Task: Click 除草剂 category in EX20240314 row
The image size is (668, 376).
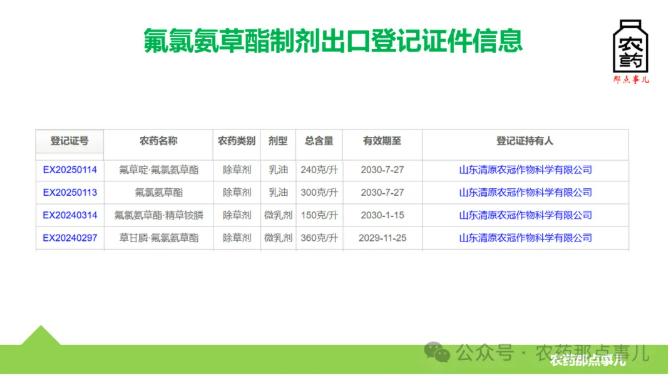Action: coord(237,215)
